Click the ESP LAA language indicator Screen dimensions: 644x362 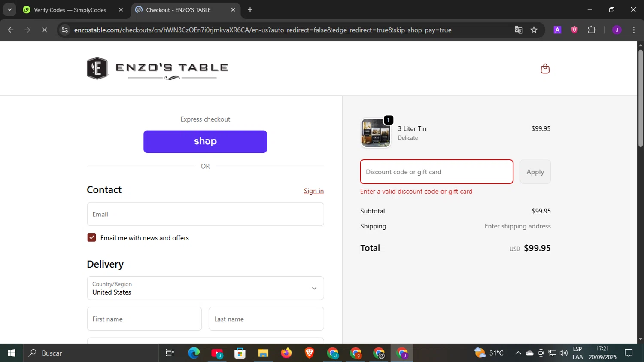pos(577,353)
